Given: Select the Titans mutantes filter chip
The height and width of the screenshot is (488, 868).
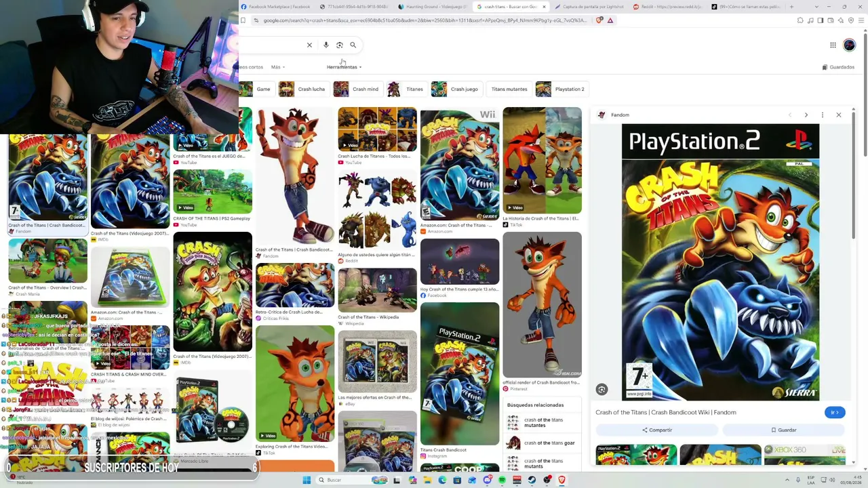Looking at the screenshot, I should click(509, 89).
